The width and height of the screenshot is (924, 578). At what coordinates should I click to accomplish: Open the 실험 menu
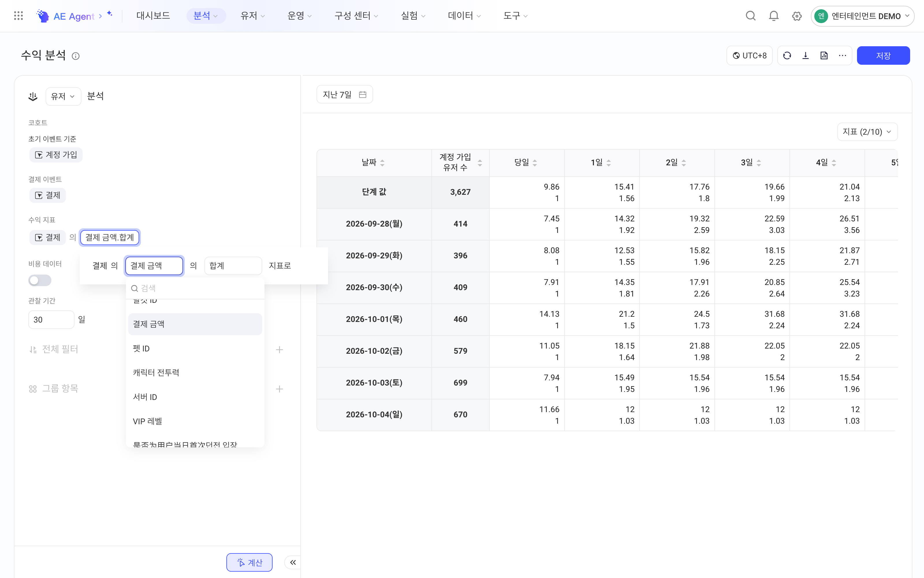[x=413, y=16]
